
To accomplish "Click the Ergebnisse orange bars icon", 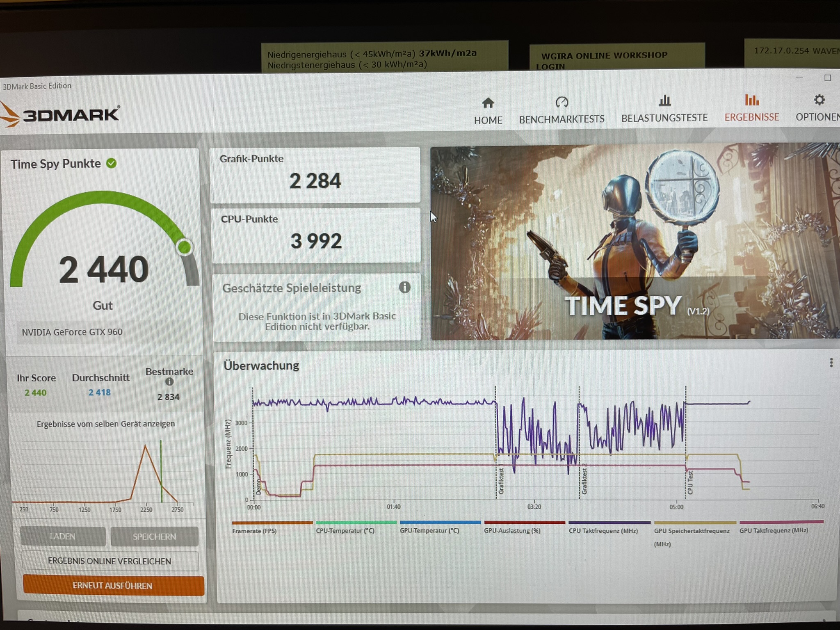I will click(751, 100).
